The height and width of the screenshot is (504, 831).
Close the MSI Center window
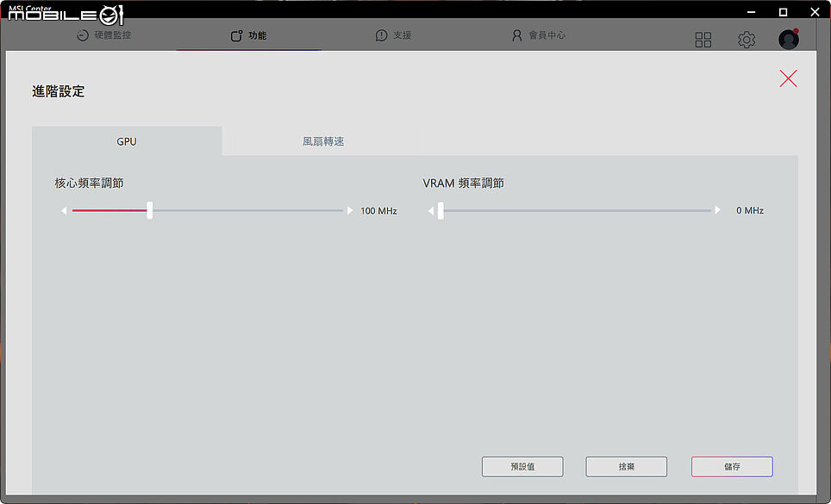click(x=815, y=12)
